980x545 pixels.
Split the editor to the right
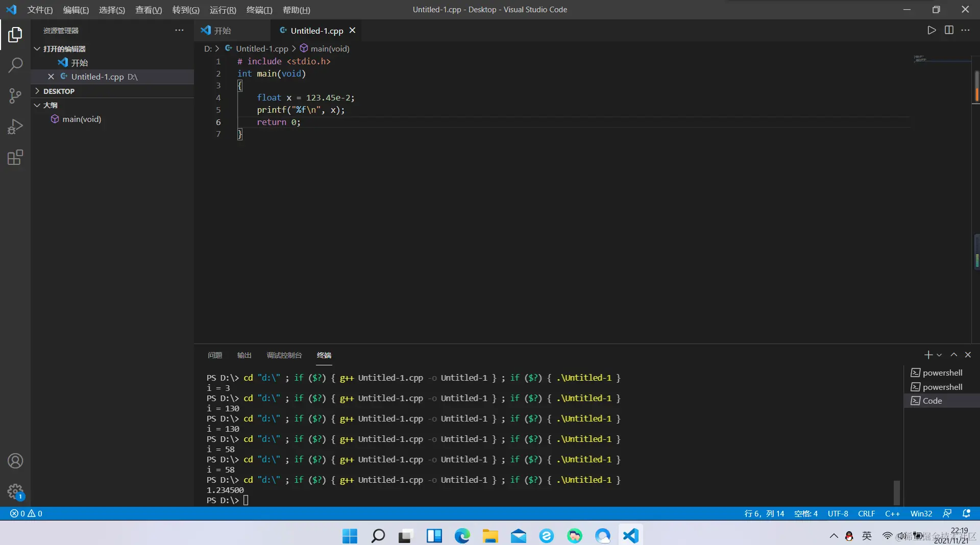[x=949, y=30]
